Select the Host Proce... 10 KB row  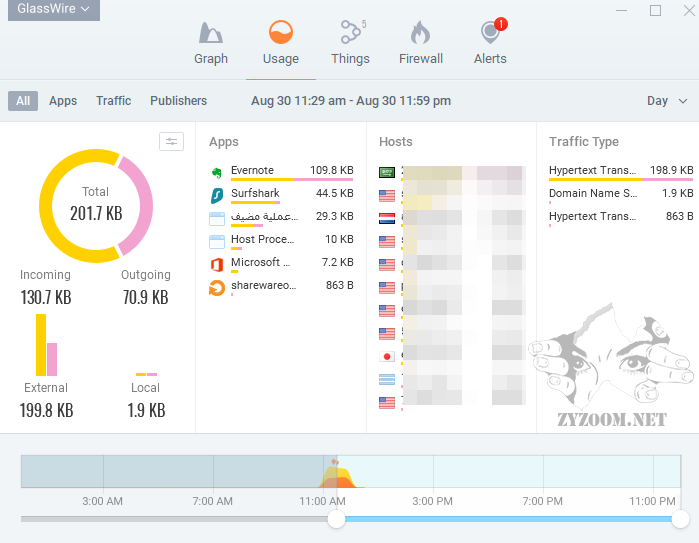281,241
